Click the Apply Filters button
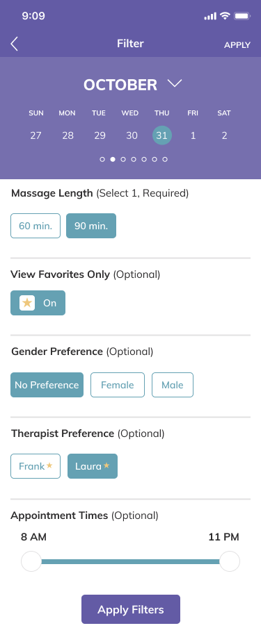The image size is (261, 644). click(131, 609)
